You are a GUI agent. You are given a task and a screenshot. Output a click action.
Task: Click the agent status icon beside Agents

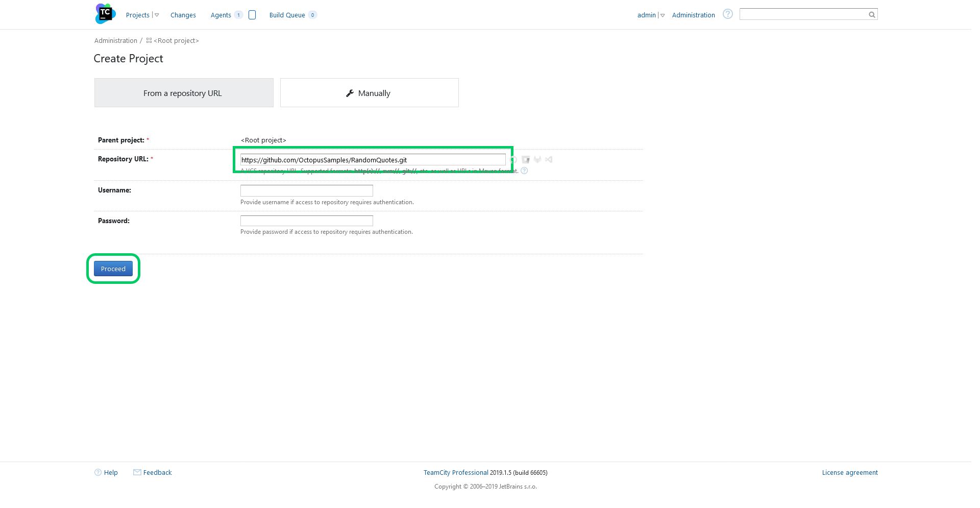tap(252, 15)
